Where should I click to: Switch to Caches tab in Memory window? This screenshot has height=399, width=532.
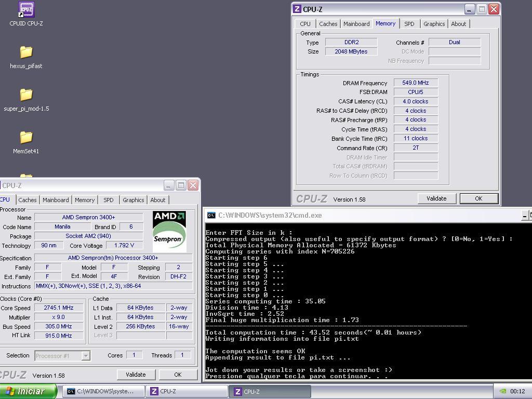[x=328, y=24]
